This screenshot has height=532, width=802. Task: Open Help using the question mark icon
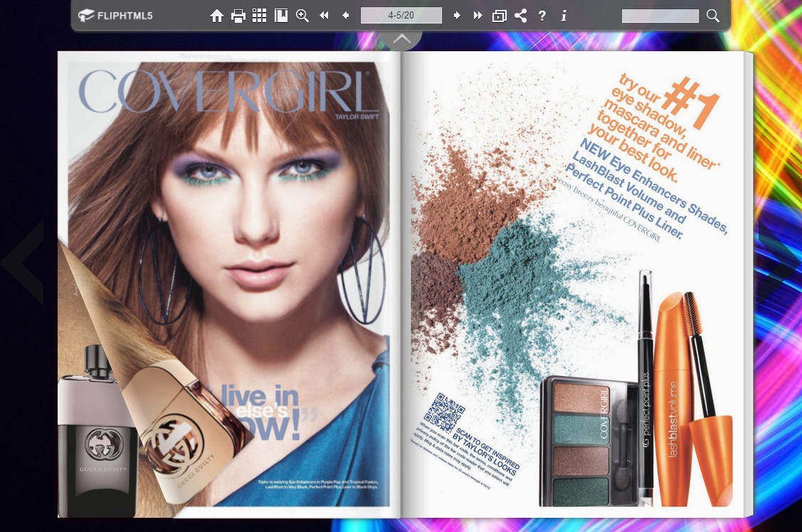tap(542, 15)
